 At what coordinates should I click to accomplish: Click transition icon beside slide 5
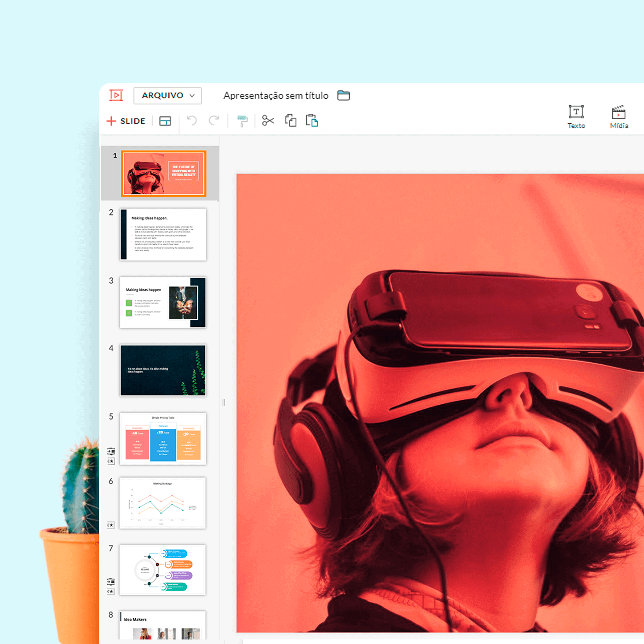point(111,451)
